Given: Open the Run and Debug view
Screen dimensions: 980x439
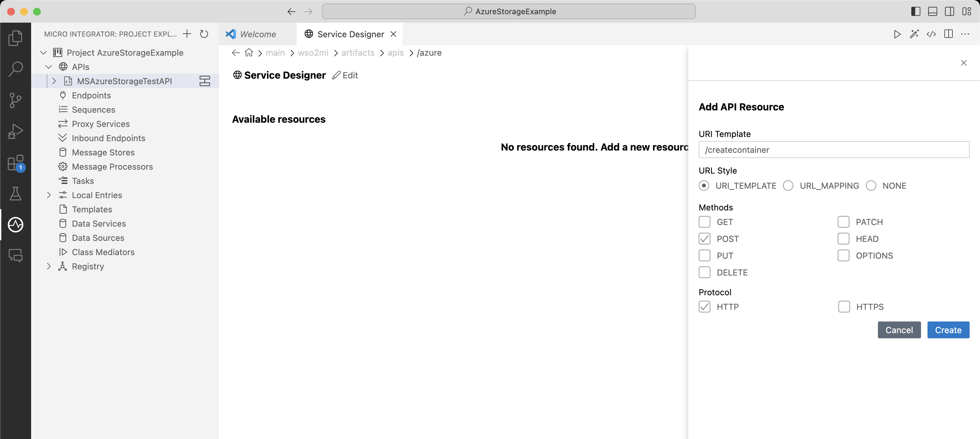Looking at the screenshot, I should (x=15, y=131).
